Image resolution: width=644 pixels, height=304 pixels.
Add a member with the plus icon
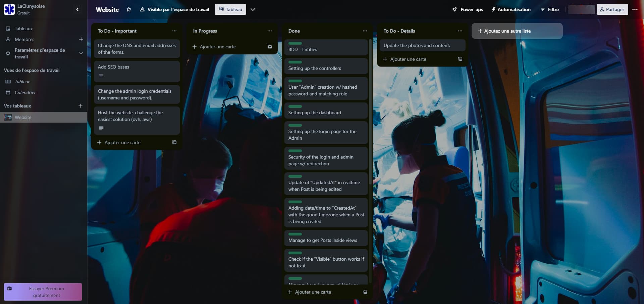pyautogui.click(x=81, y=39)
